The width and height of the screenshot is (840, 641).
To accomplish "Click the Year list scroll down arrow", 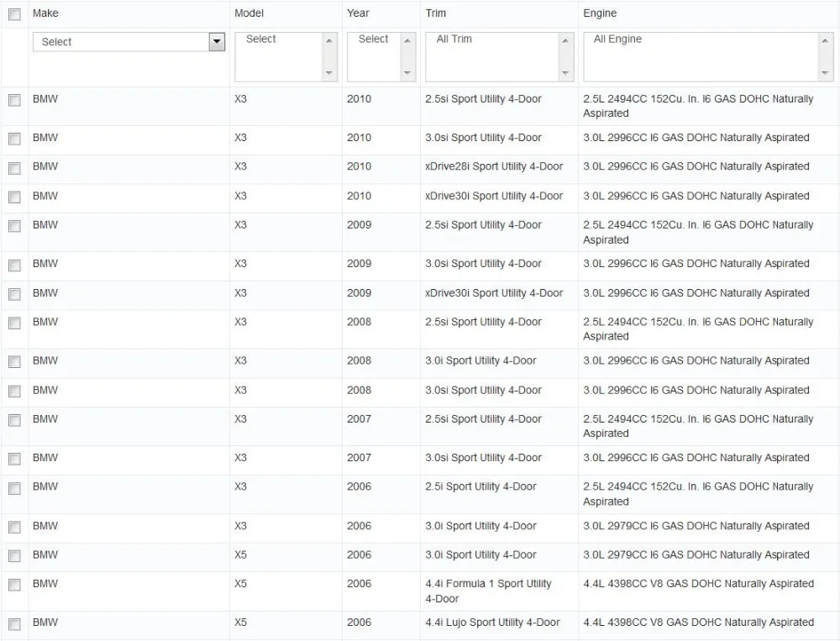I will point(407,73).
